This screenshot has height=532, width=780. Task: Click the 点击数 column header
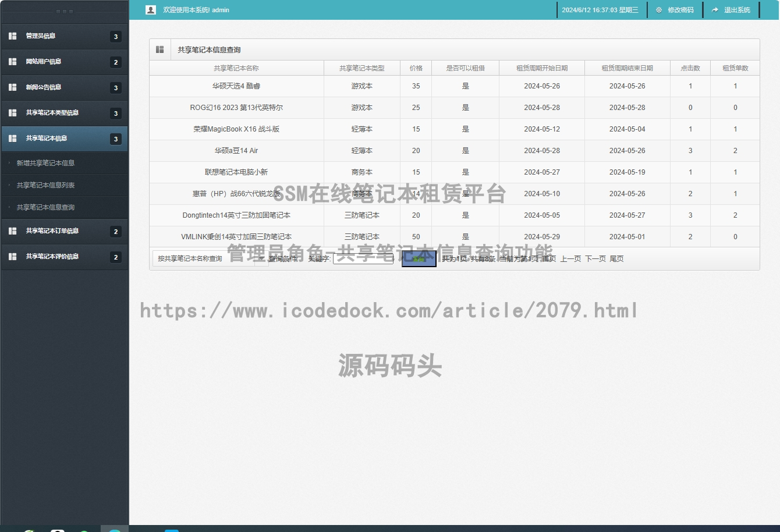click(x=690, y=68)
